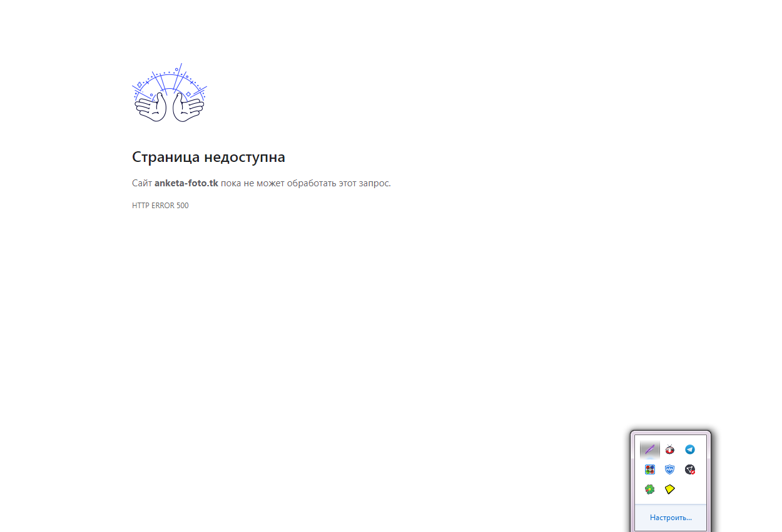Image resolution: width=782 pixels, height=532 pixels.
Task: Click the magic hands error illustration
Action: point(170,93)
